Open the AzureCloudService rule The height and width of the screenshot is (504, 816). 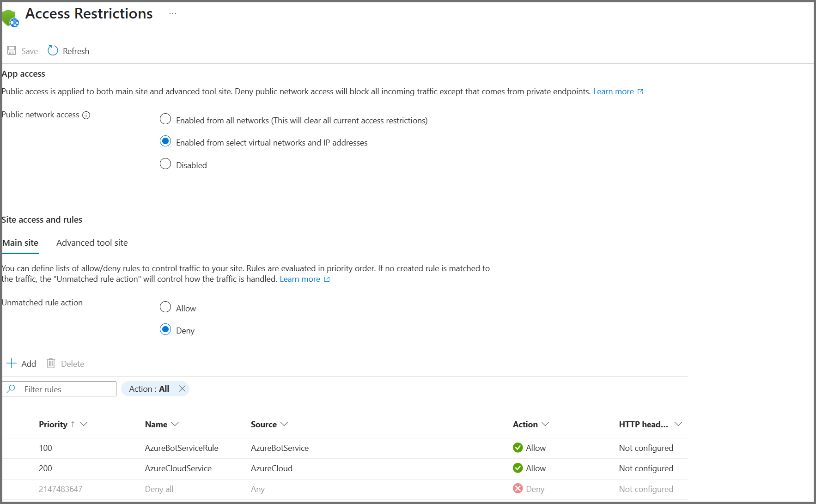pos(178,468)
